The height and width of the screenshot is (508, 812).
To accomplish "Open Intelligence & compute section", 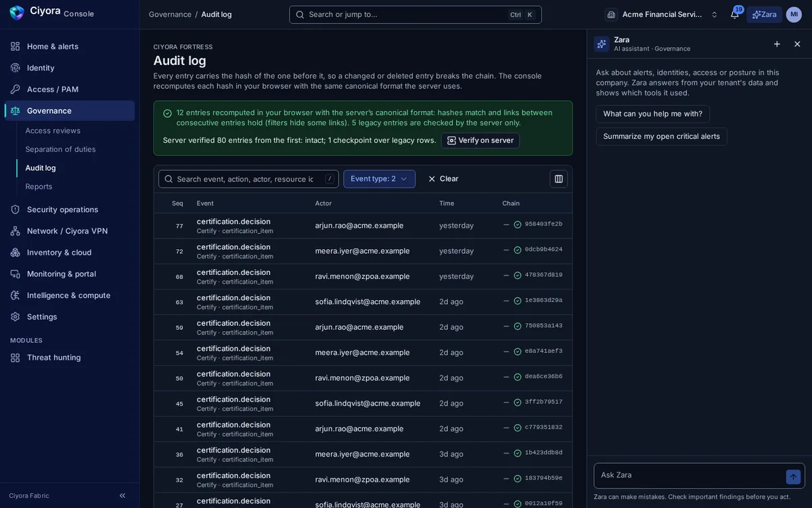I will pyautogui.click(x=70, y=295).
